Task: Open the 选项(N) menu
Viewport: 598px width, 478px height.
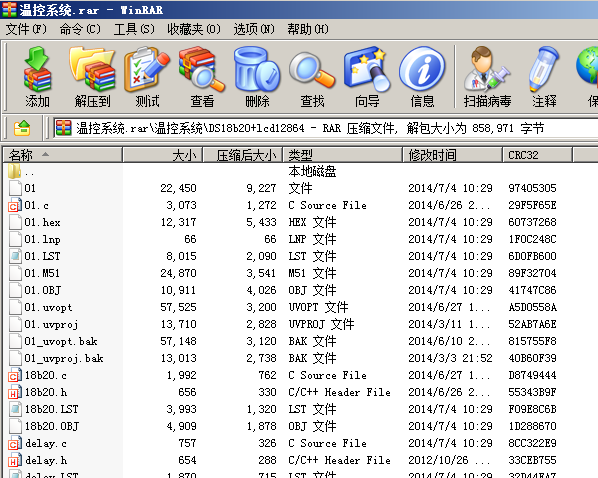Action: point(254,29)
